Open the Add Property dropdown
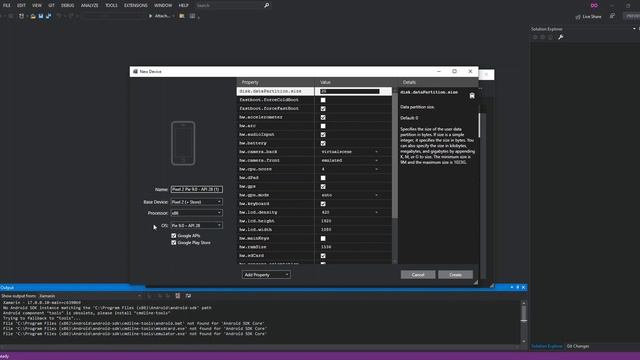 (266, 275)
